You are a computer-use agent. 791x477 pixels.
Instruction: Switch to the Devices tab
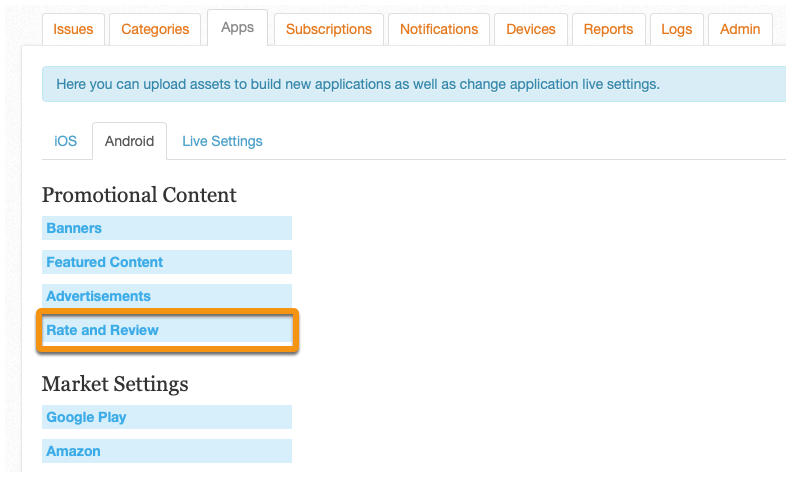[531, 29]
